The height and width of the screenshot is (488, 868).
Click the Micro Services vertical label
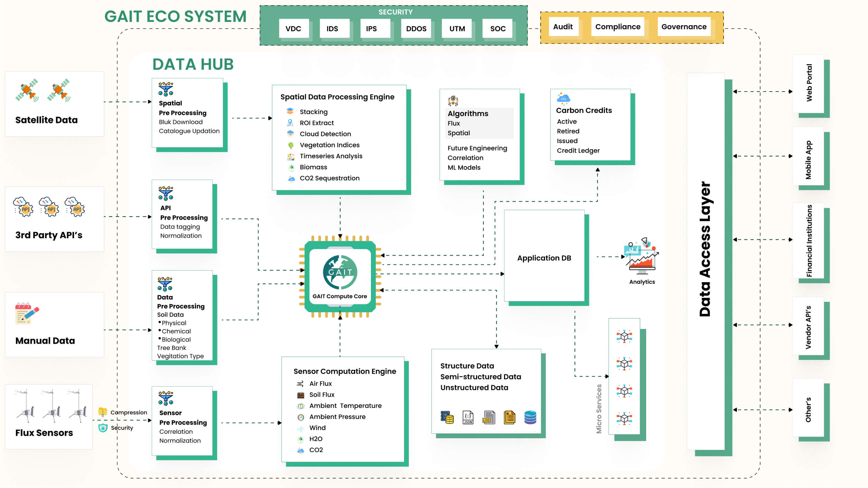click(x=599, y=409)
